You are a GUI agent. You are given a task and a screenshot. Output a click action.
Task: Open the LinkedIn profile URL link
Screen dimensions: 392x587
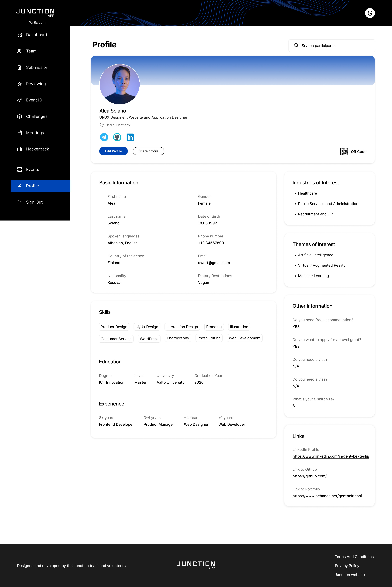[331, 456]
